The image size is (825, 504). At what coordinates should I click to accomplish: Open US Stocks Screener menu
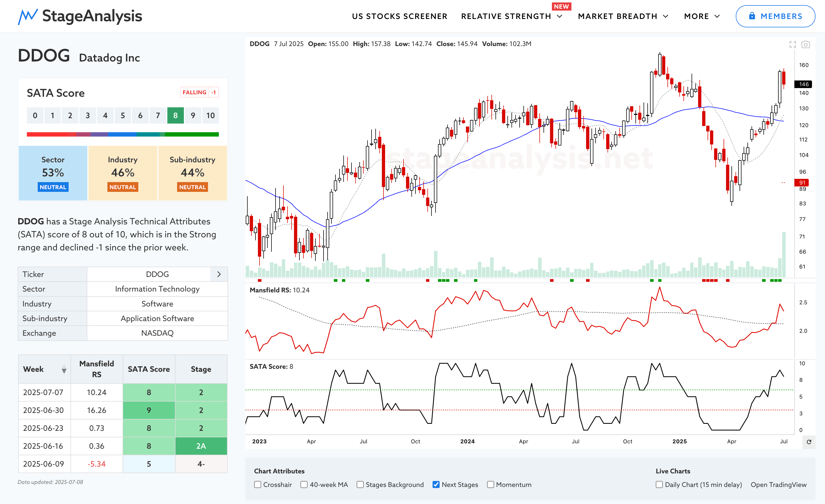coord(399,16)
